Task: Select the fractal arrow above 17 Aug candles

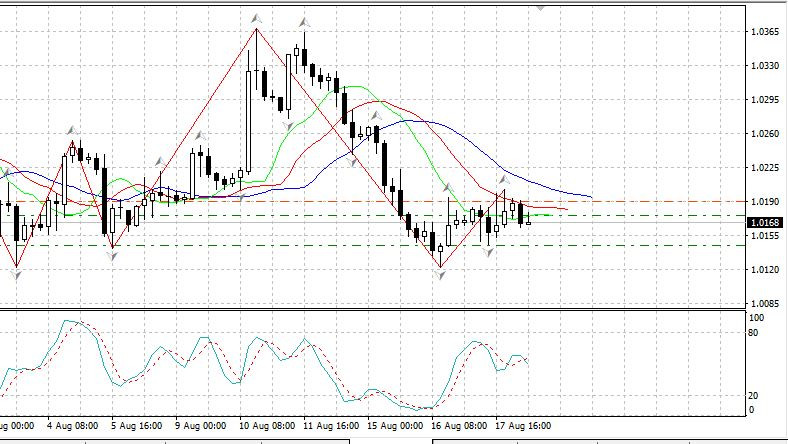Action: pos(503,180)
